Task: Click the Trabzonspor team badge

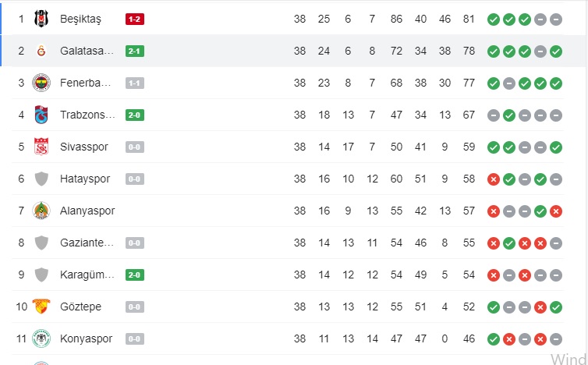Action: click(41, 115)
